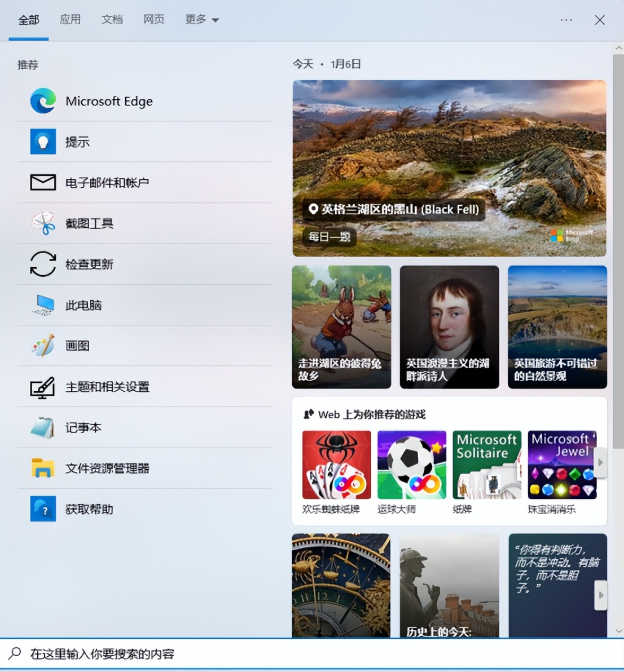Click the 每日一题 button on the daily image
This screenshot has height=672, width=624.
point(328,237)
